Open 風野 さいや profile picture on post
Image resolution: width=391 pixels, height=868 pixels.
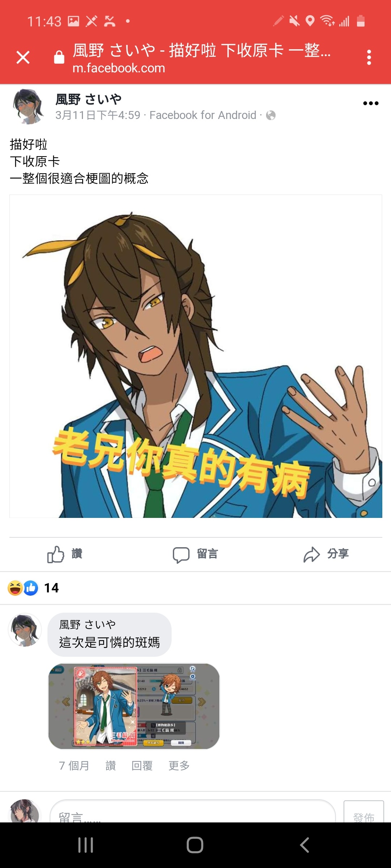[29, 107]
